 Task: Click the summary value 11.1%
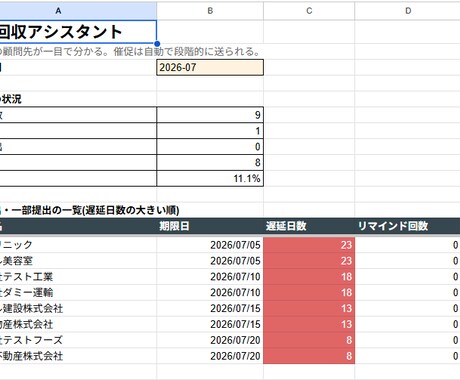210,178
